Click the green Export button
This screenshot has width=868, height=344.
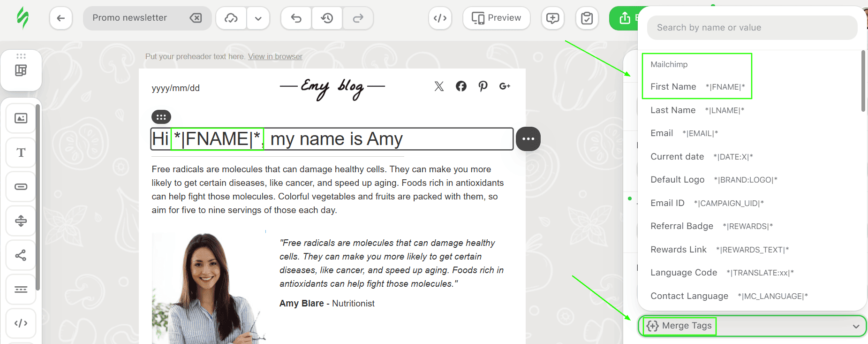click(624, 18)
